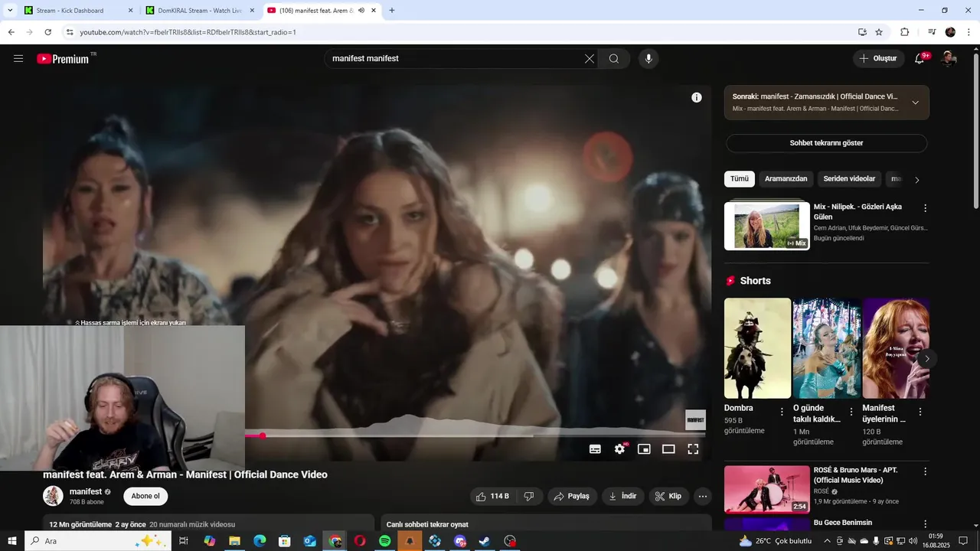Toggle subtitles/captions on the player
This screenshot has height=551, width=980.
595,449
